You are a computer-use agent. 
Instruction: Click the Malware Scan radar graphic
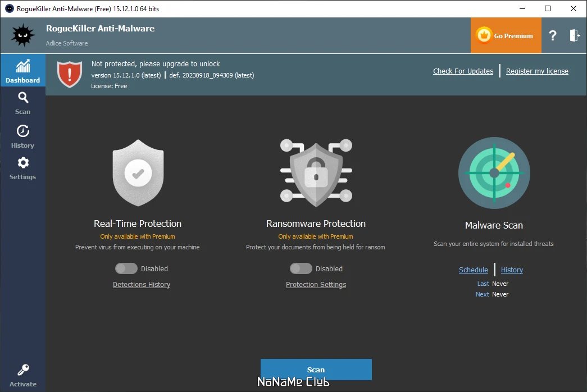pyautogui.click(x=494, y=172)
